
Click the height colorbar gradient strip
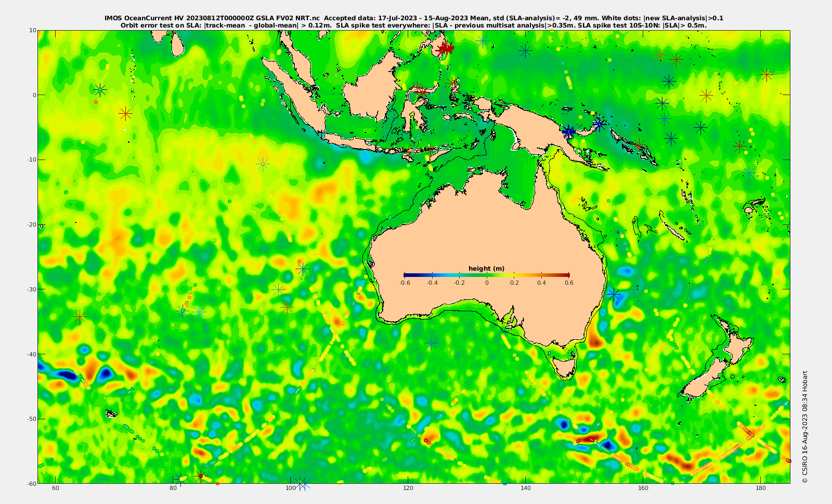point(487,275)
